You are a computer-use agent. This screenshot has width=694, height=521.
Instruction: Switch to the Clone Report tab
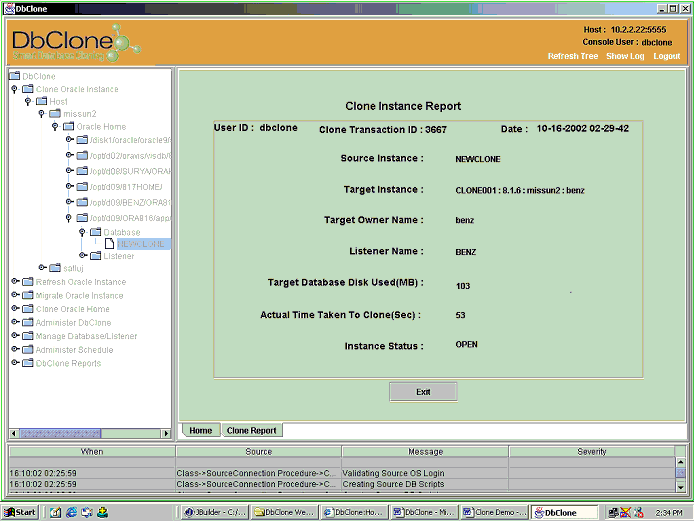coord(251,430)
